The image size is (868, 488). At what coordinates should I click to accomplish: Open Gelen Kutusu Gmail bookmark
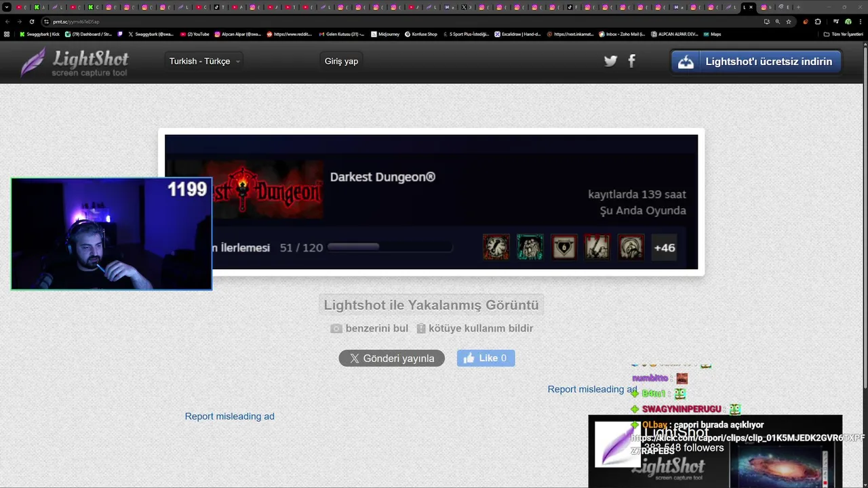pyautogui.click(x=341, y=34)
